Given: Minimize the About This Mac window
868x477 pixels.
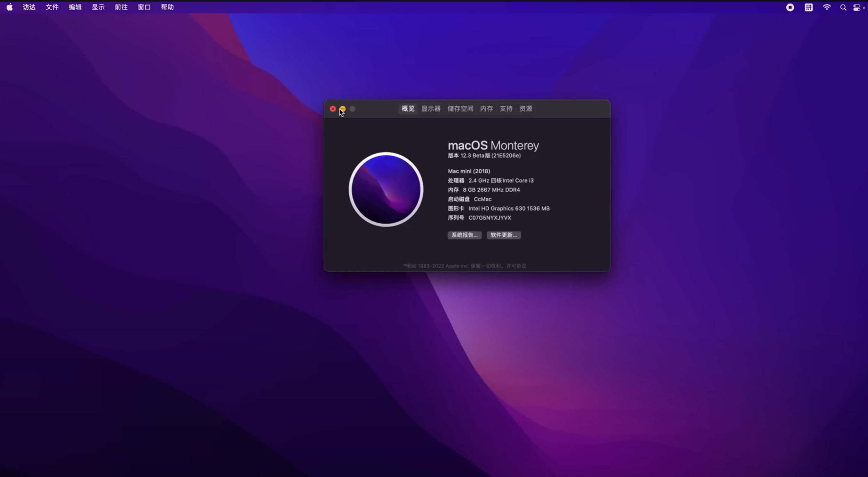Looking at the screenshot, I should 342,109.
